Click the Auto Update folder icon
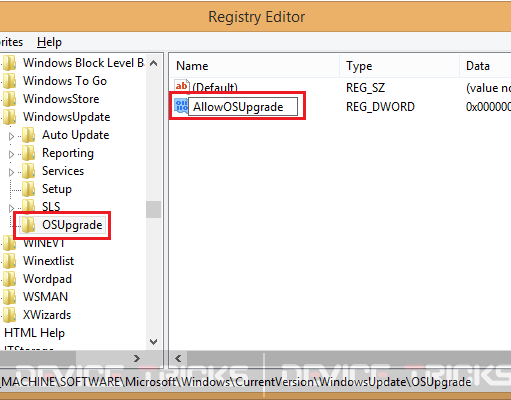Viewport: 511px width, 400px height. coord(28,135)
